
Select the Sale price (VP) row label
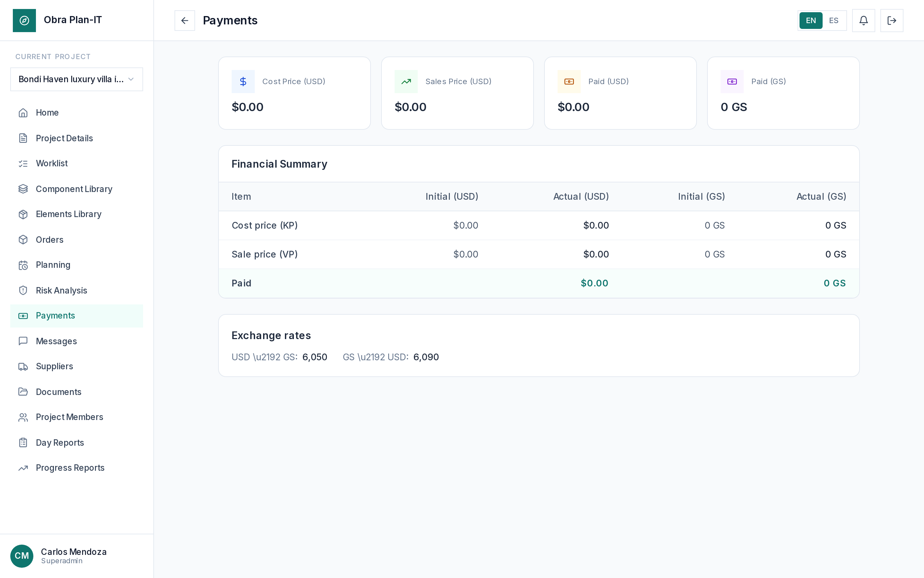click(x=265, y=254)
